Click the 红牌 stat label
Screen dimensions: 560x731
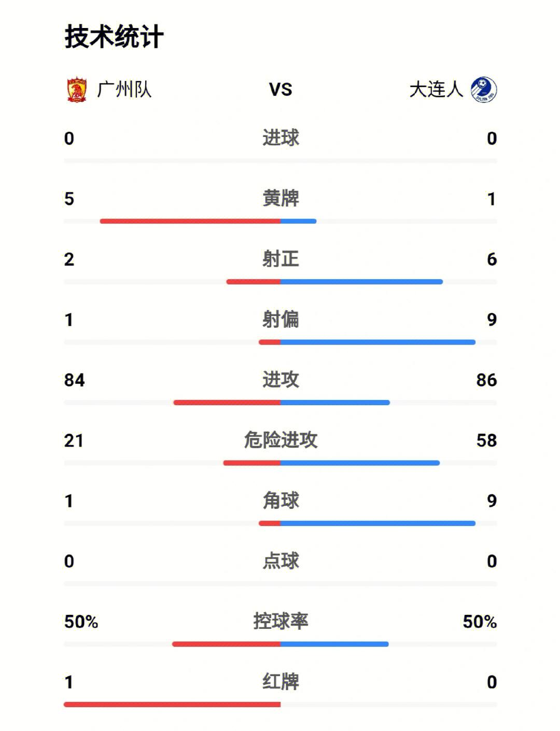(281, 682)
